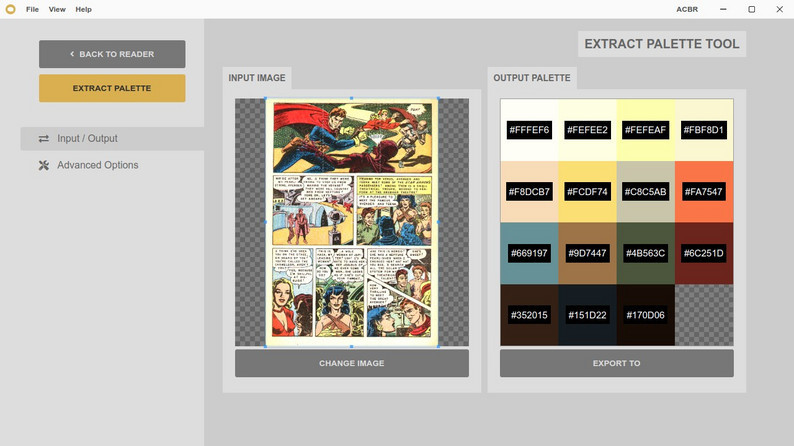The width and height of the screenshot is (794, 446).
Task: Select the #6C251D dark red swatch
Action: pos(704,253)
